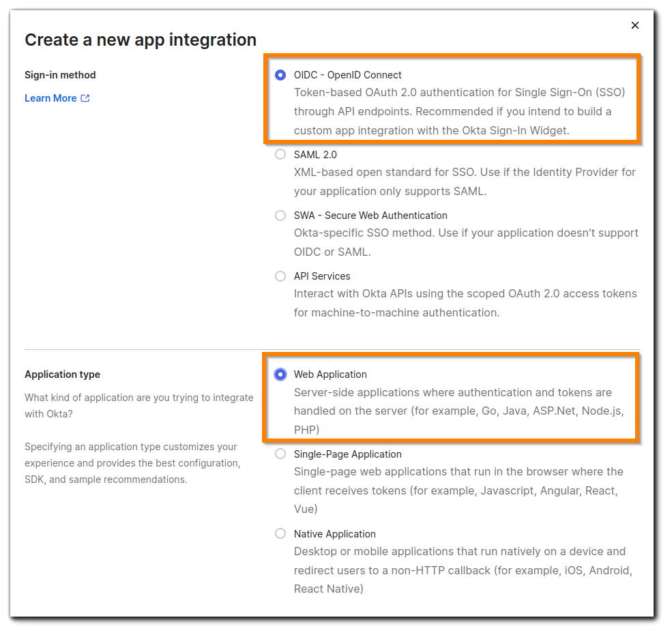
Task: Click the 'API Services' label text
Action: tap(322, 276)
